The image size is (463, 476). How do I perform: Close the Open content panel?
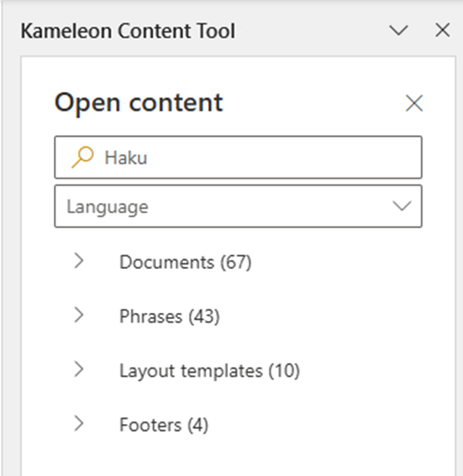point(414,103)
